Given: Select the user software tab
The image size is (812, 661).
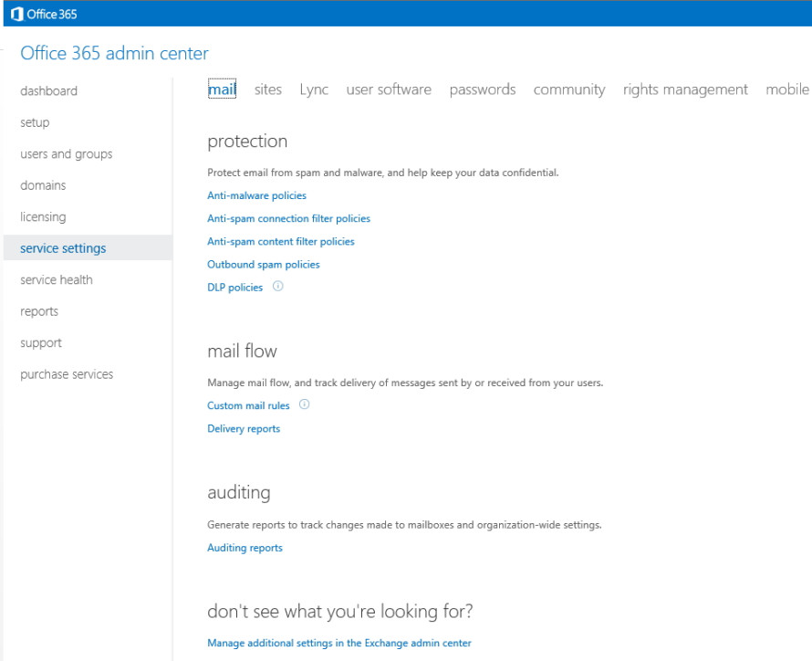Looking at the screenshot, I should click(x=389, y=89).
